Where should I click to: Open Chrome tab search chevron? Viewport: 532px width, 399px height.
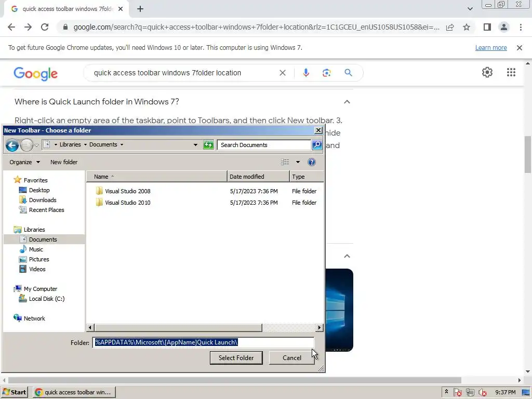coord(470,9)
